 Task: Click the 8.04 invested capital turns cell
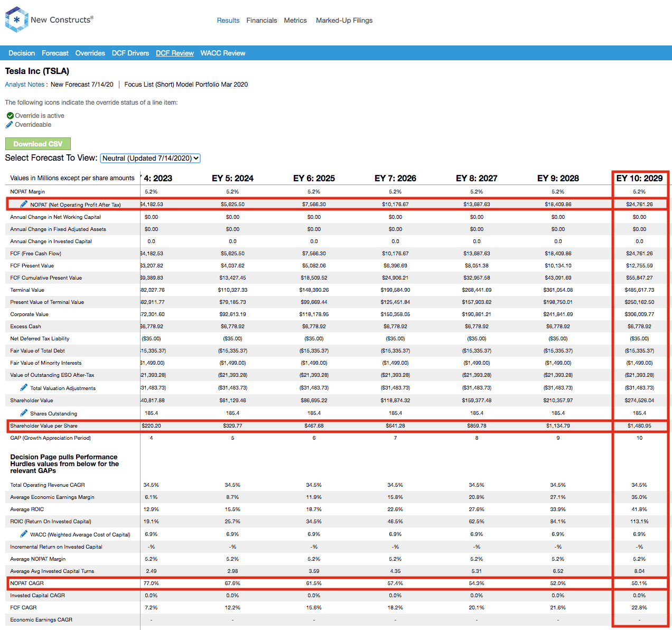click(x=639, y=571)
